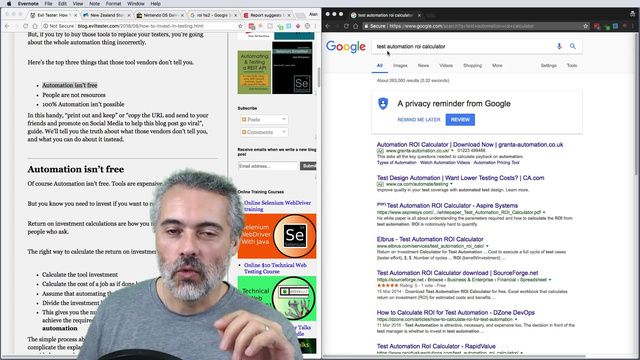640x360 pixels.
Task: Click the blue magnifier search icon
Action: pos(573,47)
